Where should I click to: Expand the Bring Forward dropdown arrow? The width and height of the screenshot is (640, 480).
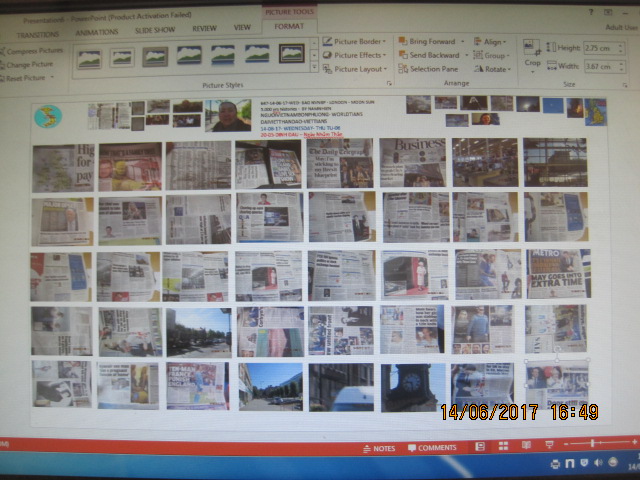click(462, 41)
